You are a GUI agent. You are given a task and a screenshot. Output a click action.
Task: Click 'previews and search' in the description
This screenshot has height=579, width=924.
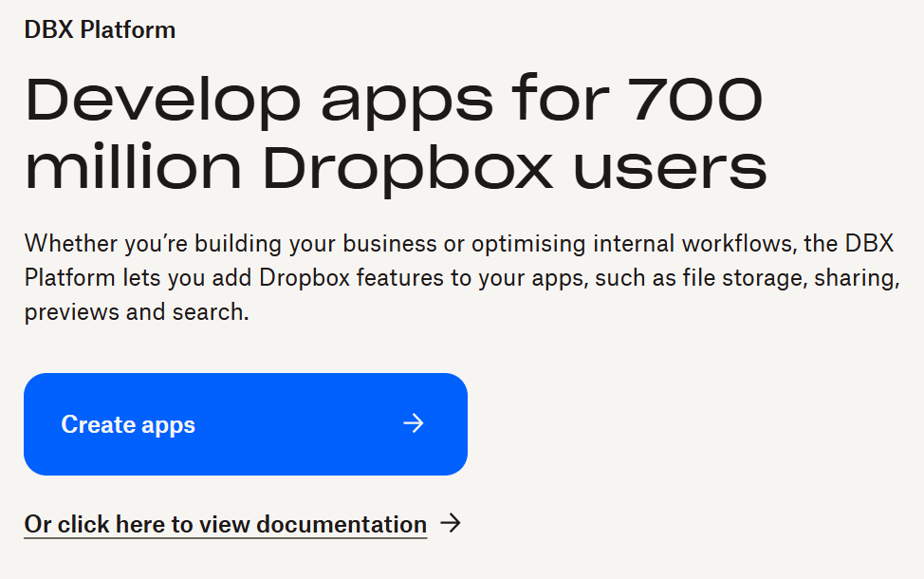[136, 311]
